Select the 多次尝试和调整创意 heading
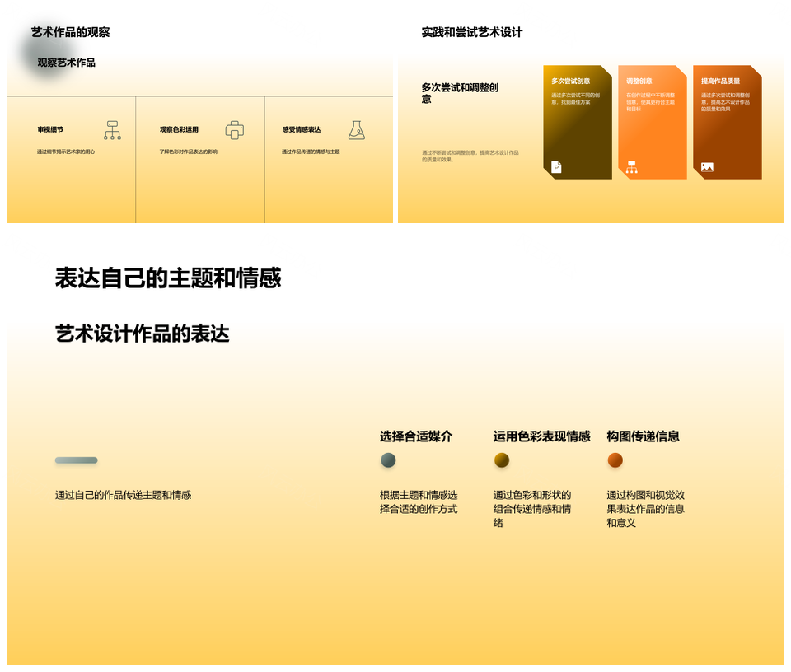The width and height of the screenshot is (791, 672). pos(460,93)
